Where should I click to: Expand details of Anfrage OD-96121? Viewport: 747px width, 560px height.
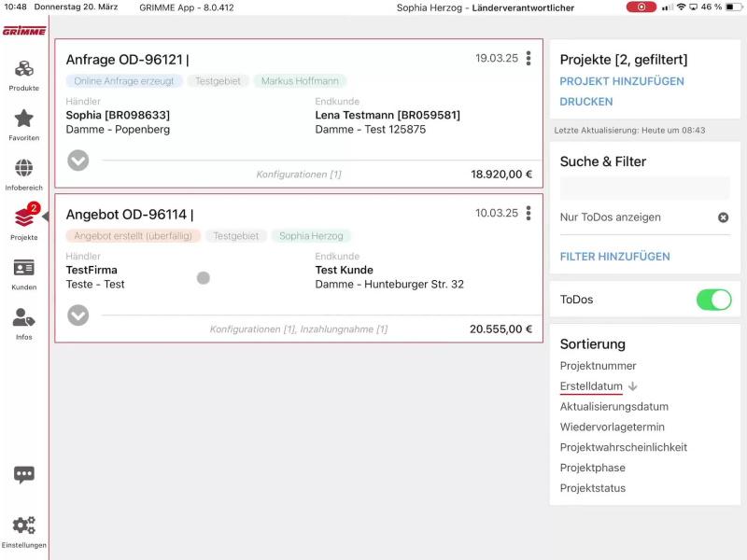coord(78,161)
